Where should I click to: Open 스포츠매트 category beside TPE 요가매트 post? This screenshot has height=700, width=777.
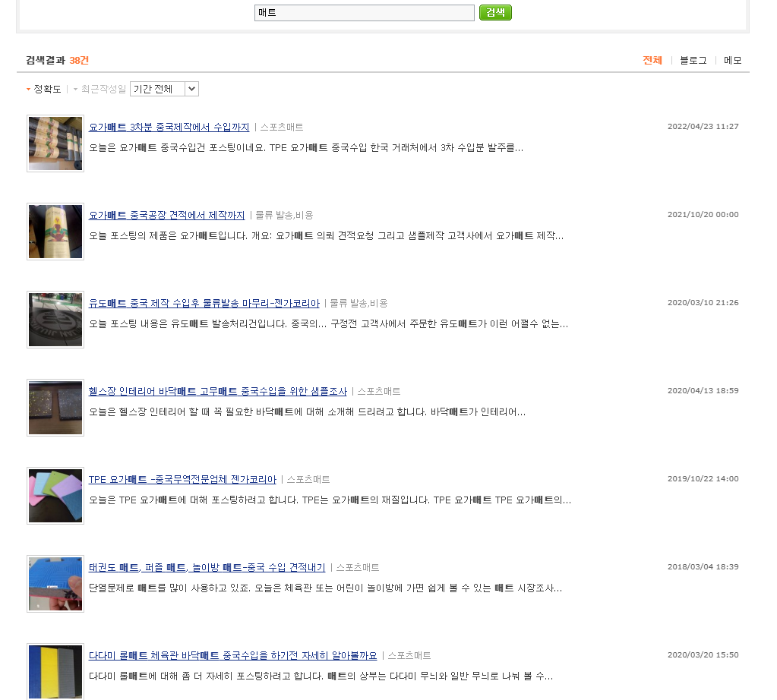click(x=308, y=479)
